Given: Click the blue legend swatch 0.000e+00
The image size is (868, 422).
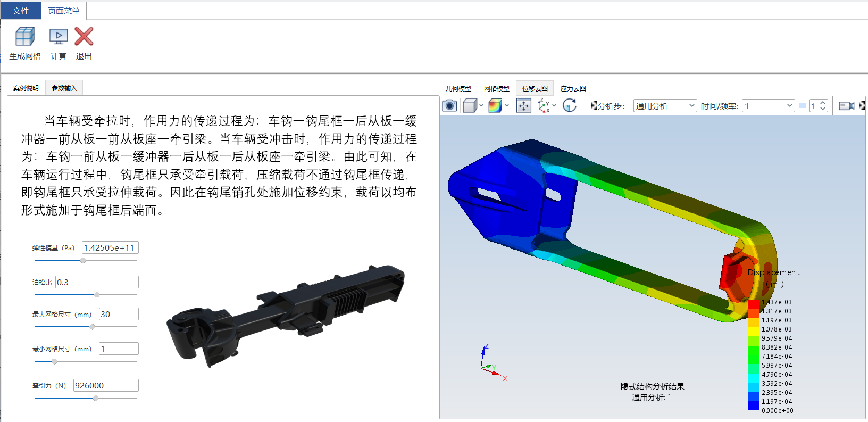Looking at the screenshot, I should (x=754, y=406).
